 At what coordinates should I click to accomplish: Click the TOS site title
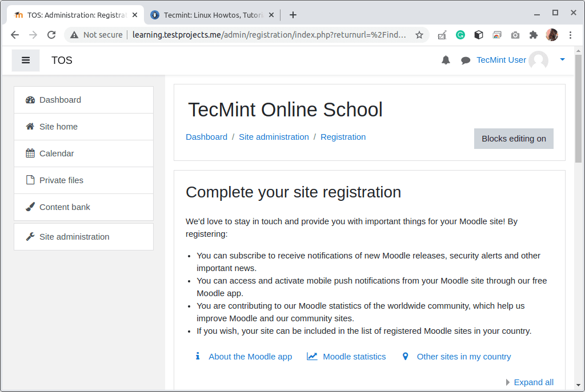click(x=62, y=60)
